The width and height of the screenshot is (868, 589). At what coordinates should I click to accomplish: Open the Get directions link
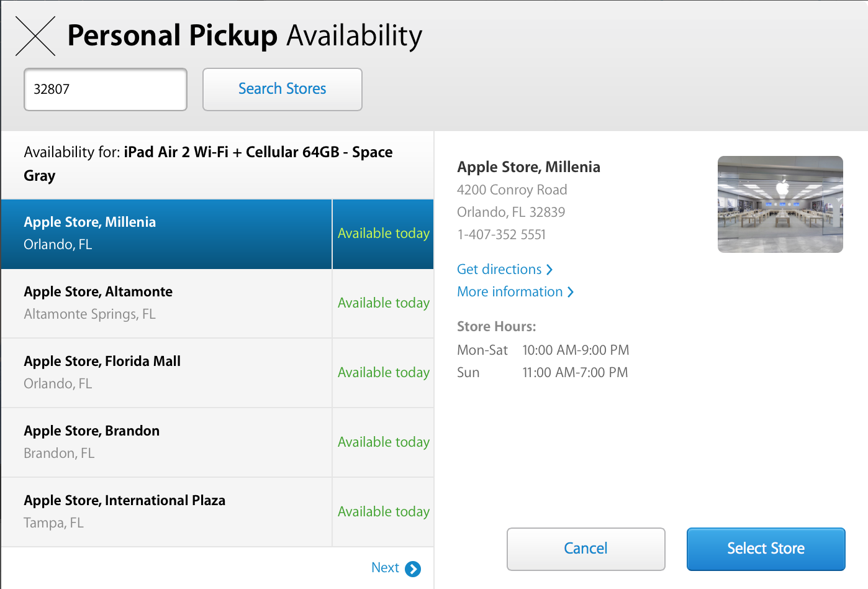click(x=499, y=270)
